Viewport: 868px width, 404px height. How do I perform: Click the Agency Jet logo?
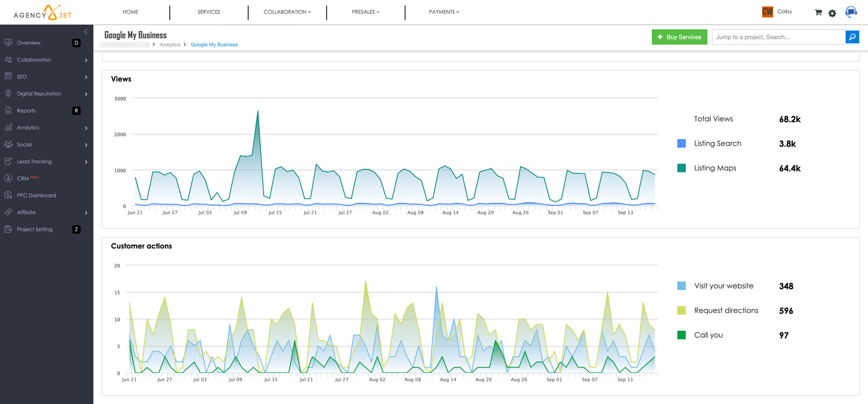point(42,12)
